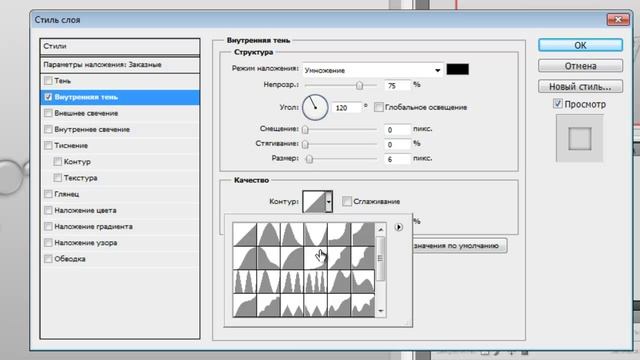Click the contour list scrollbar up arrow
The image size is (640, 360).
coord(381,230)
